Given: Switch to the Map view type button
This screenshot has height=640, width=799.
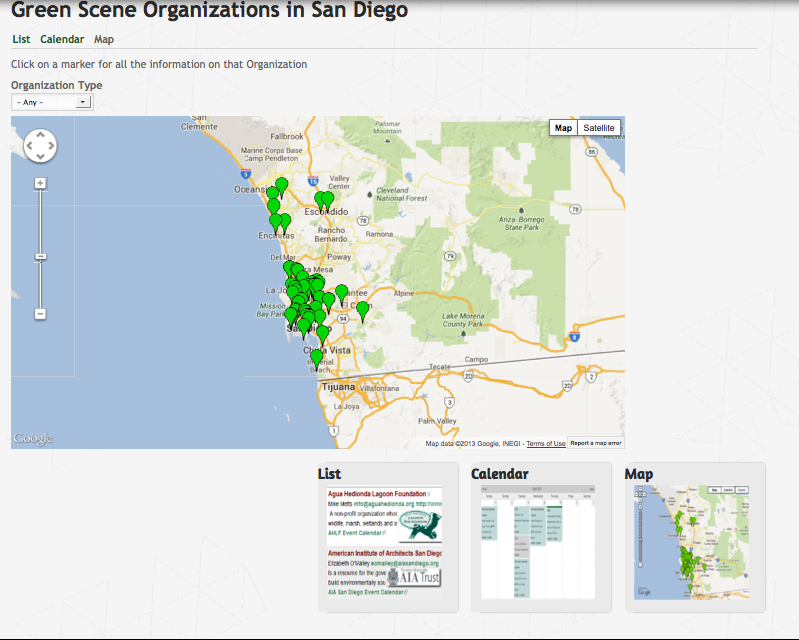Looking at the screenshot, I should click(564, 128).
